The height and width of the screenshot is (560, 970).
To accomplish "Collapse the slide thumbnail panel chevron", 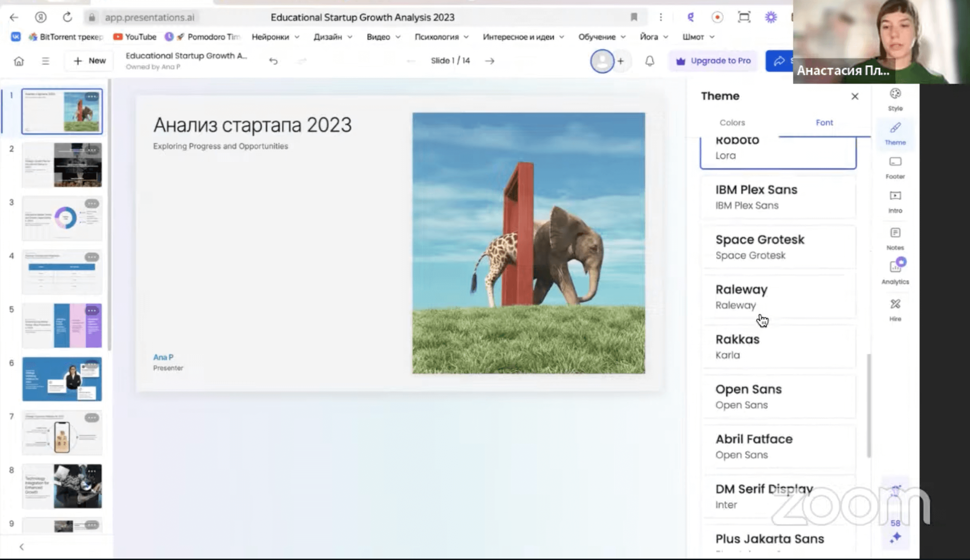I will 22,546.
